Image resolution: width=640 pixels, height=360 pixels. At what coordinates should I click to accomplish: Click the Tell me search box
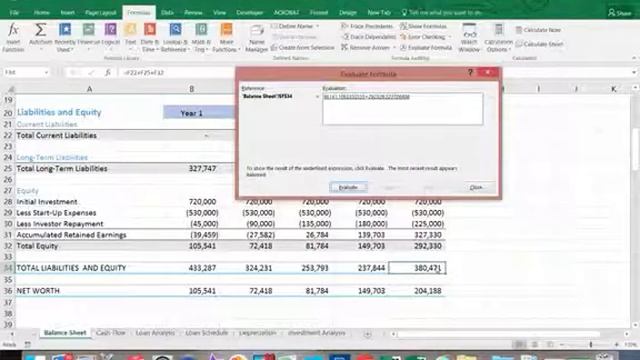[x=442, y=13]
